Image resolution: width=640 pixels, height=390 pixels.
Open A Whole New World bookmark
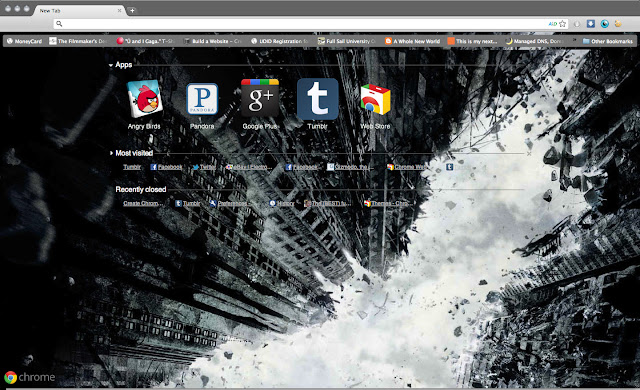pyautogui.click(x=413, y=41)
